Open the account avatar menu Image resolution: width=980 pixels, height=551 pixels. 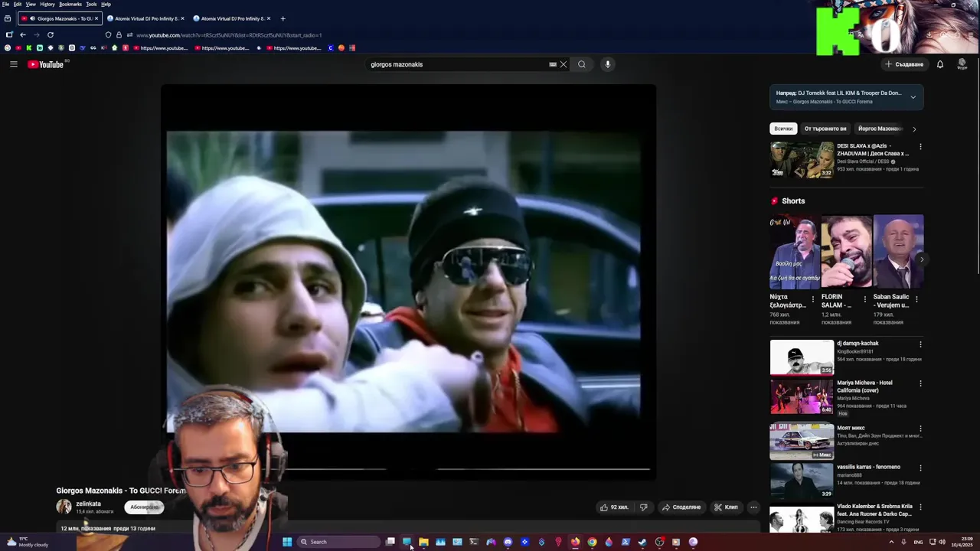pyautogui.click(x=962, y=64)
